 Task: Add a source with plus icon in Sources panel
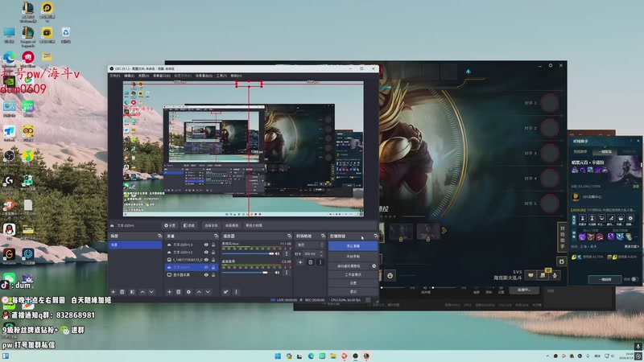(169, 292)
